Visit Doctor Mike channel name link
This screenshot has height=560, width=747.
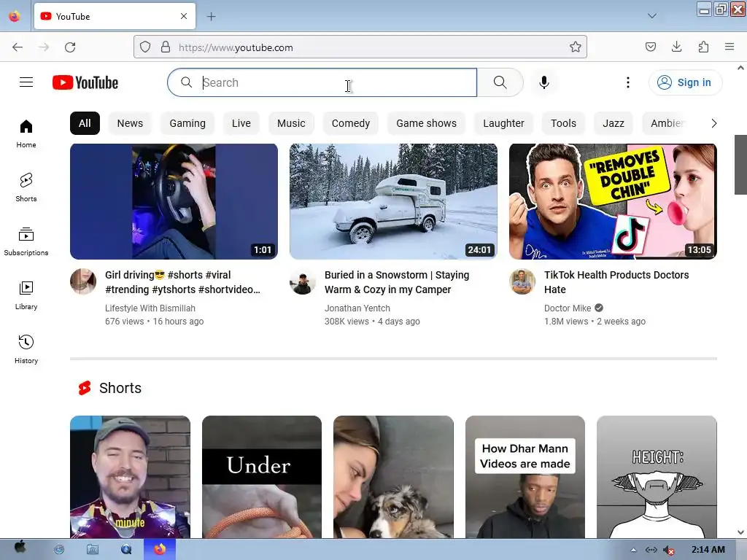(568, 308)
